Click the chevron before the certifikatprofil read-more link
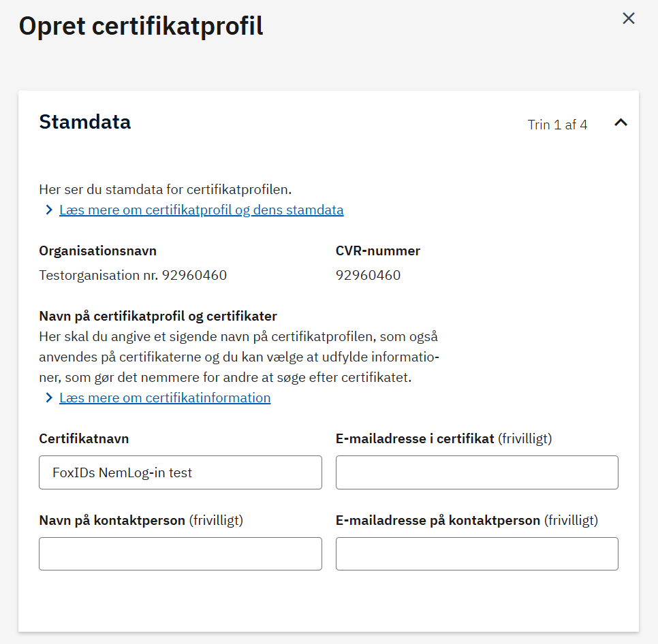The image size is (658, 644). click(48, 210)
